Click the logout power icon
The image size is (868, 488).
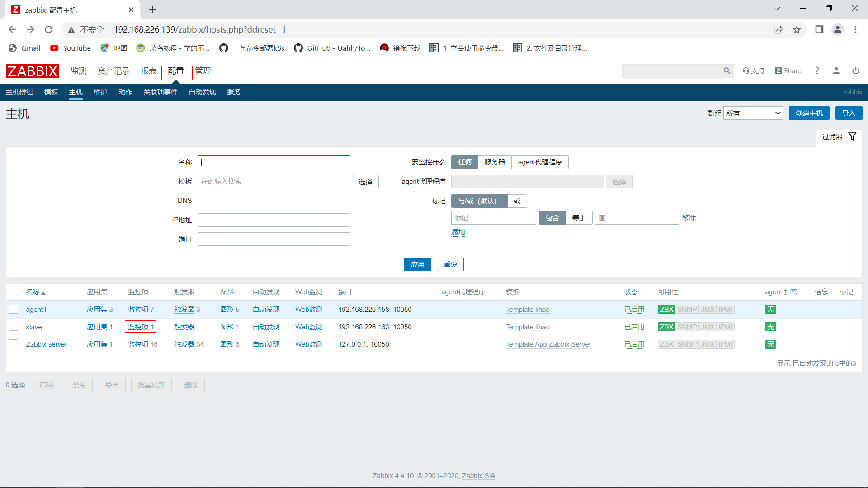[x=855, y=71]
